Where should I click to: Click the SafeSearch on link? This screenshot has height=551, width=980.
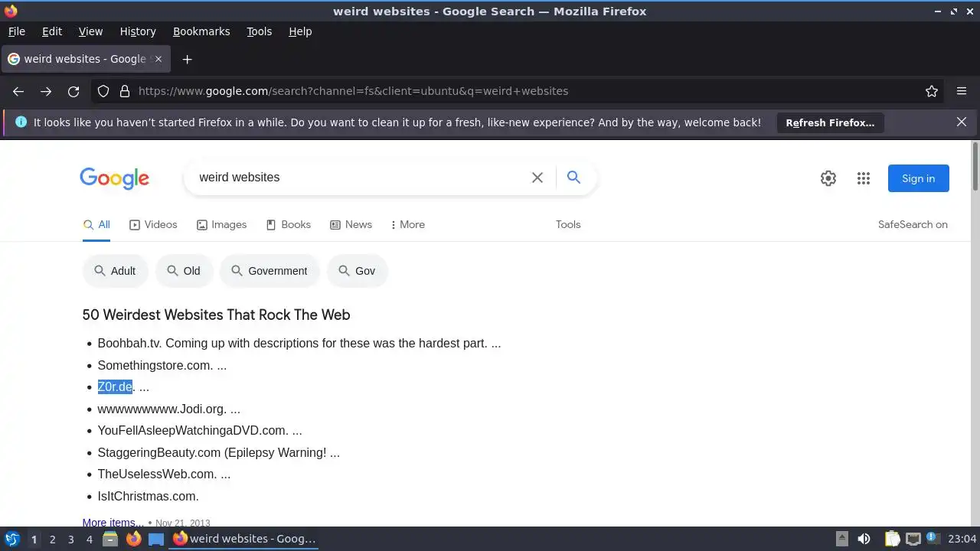913,224
